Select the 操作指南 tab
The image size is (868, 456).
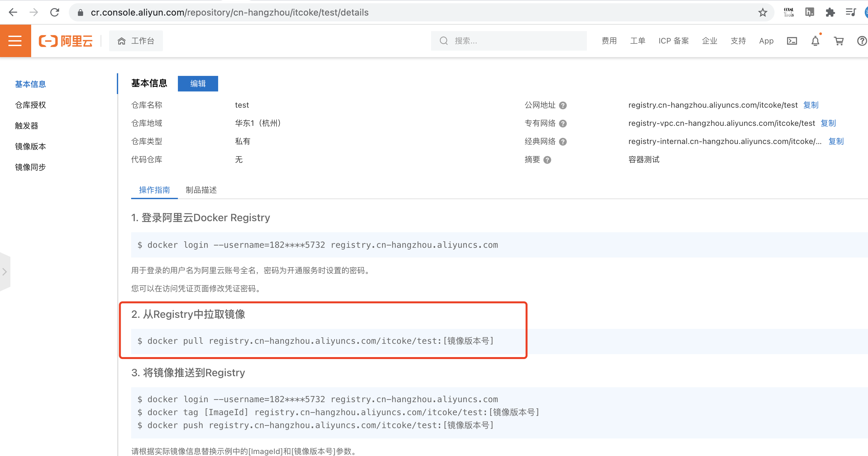click(x=154, y=190)
